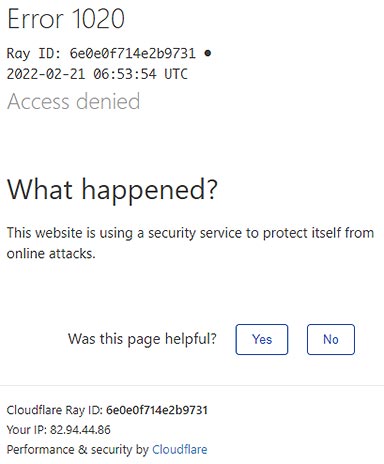Click the "Your IP:" label
The height and width of the screenshot is (464, 384).
[27, 430]
